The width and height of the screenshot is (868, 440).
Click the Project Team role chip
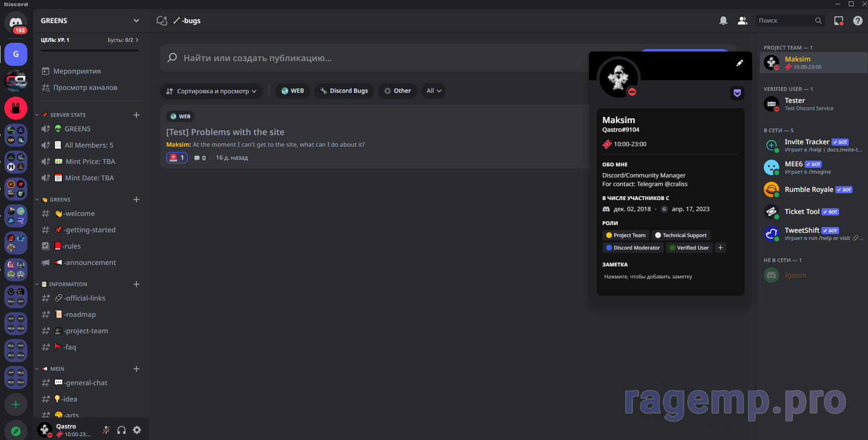point(626,235)
